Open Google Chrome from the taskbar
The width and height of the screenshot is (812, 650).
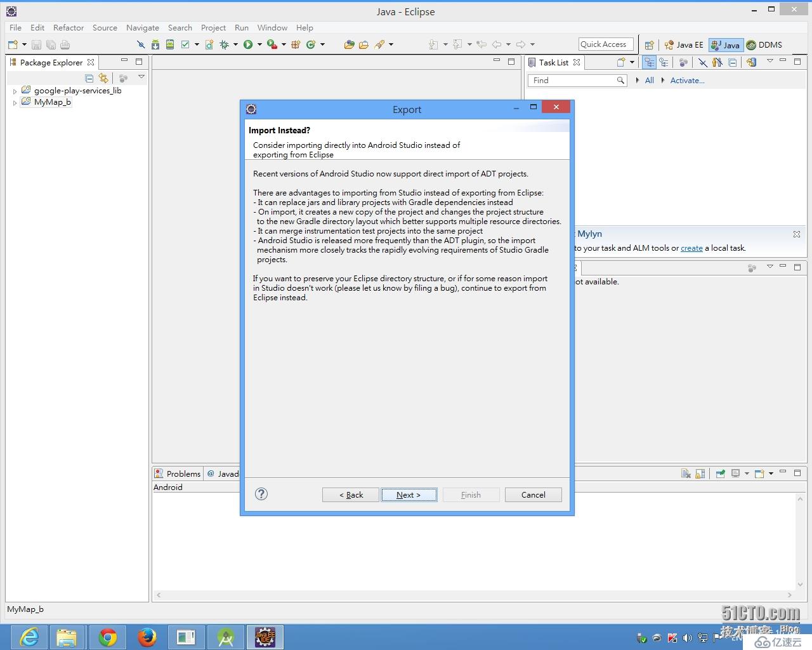tap(108, 637)
